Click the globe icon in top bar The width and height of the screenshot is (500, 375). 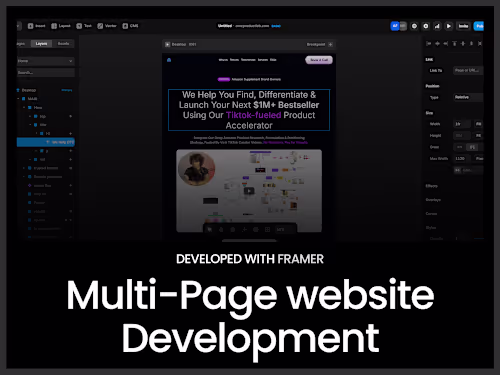(x=414, y=26)
